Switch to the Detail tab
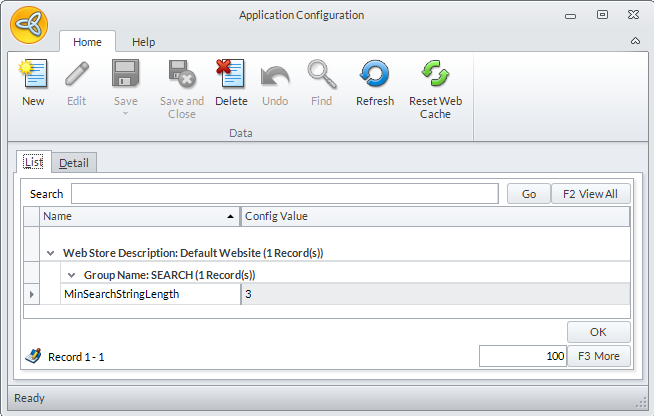This screenshot has height=416, width=654. click(x=73, y=163)
